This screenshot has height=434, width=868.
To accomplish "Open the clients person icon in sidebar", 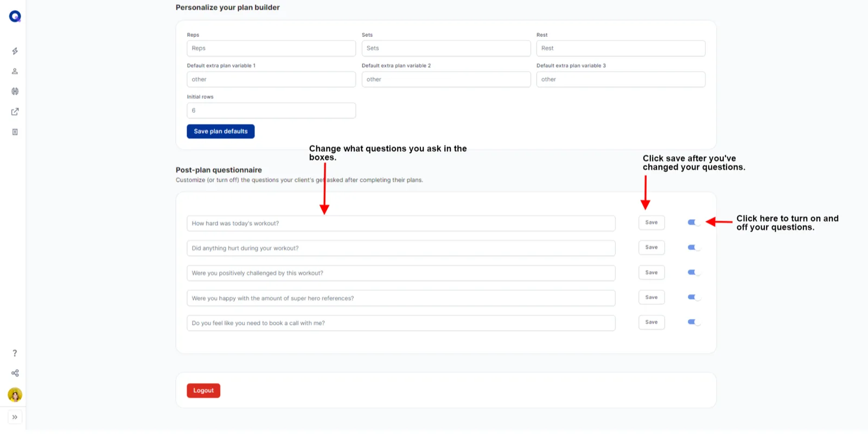I will [15, 71].
